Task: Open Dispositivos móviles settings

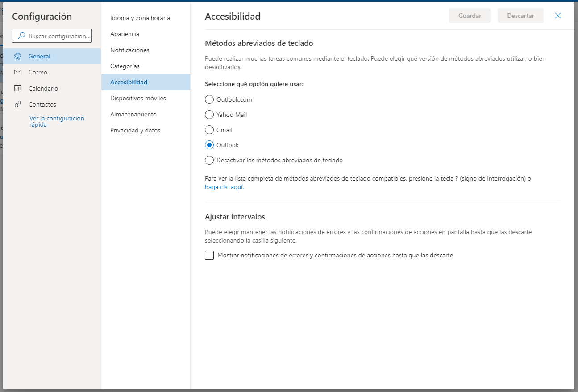Action: (146, 98)
